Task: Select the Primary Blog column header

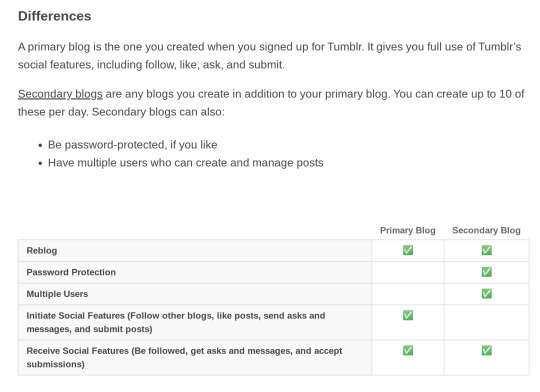Action: pos(408,230)
